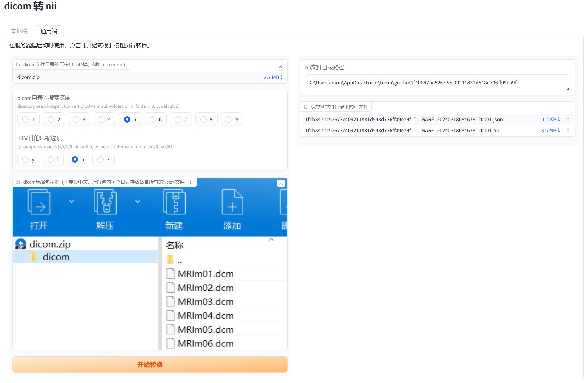This screenshot has width=588, height=383.
Task: Click the 打开 (open) icon in the example image
Action: pyautogui.click(x=39, y=202)
